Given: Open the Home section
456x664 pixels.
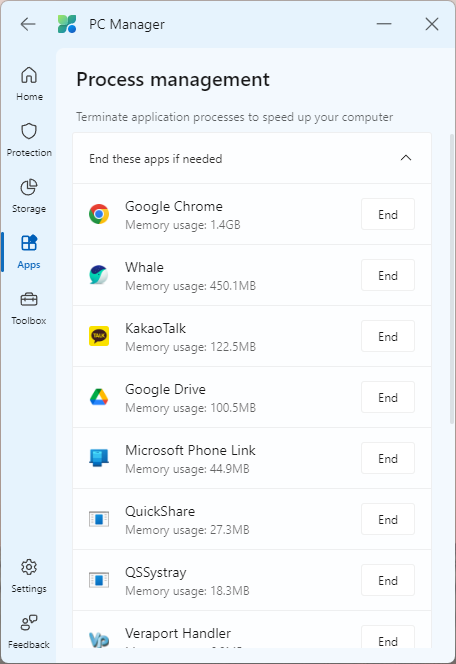Looking at the screenshot, I should (x=29, y=84).
